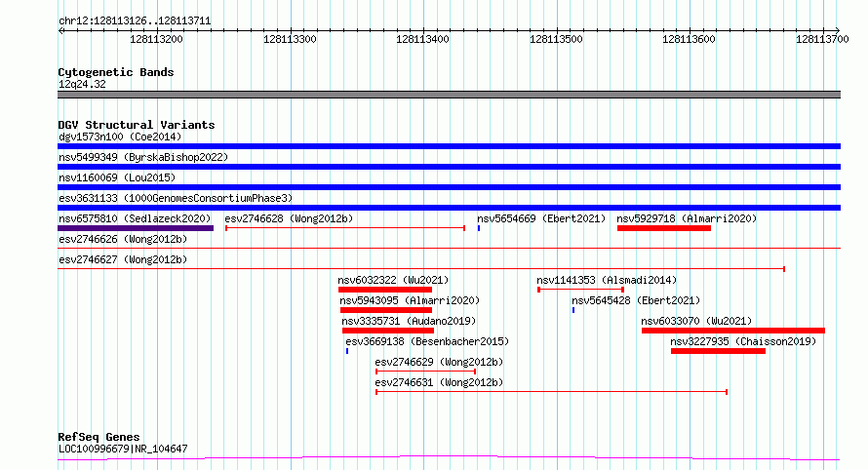868x470 pixels.
Task: Open esv2746631 (Wong2012b) label
Action: pyautogui.click(x=439, y=382)
